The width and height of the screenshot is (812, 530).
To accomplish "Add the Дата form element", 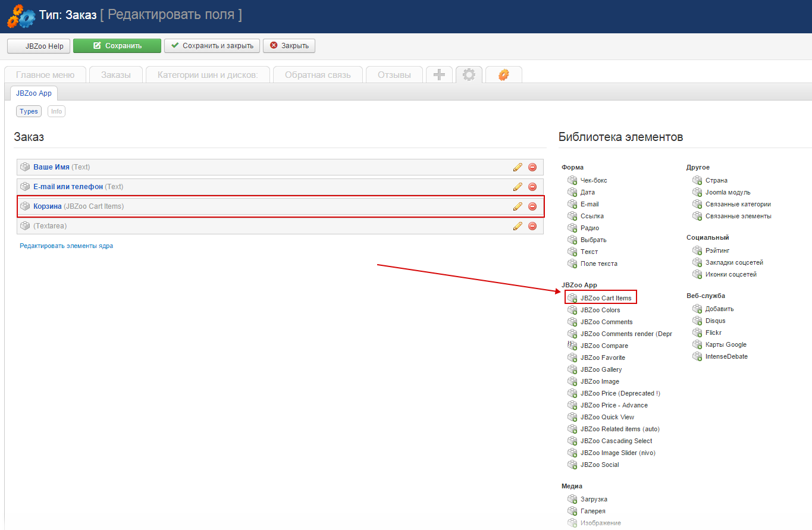I will click(588, 192).
